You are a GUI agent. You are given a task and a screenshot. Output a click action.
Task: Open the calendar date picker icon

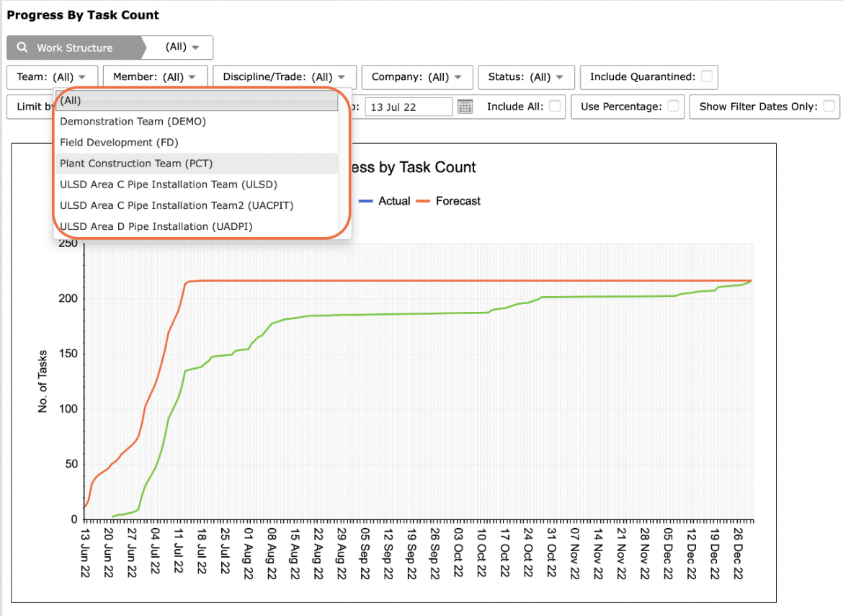(x=465, y=107)
